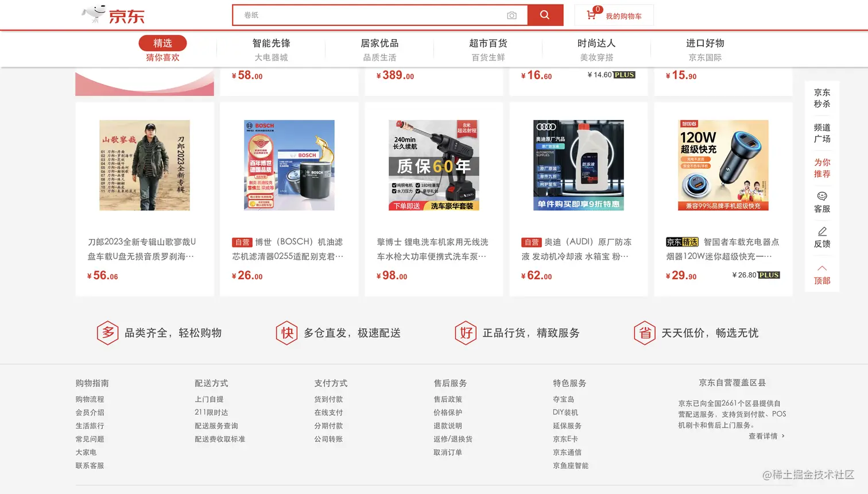Viewport: 868px width, 494px height.
Task: Open 京鱼座智能 footer link
Action: coord(571,465)
